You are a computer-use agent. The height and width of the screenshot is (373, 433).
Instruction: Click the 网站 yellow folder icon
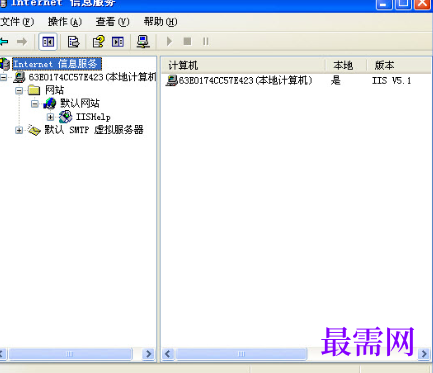(34, 90)
